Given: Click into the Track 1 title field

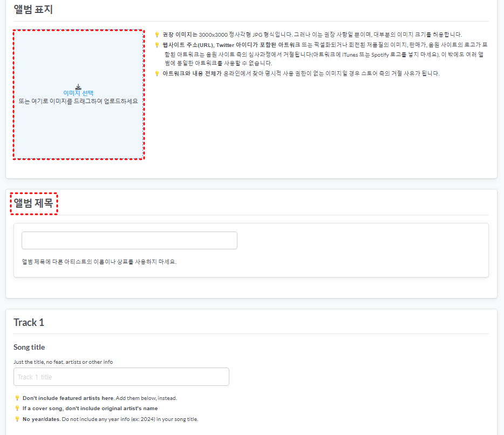Looking at the screenshot, I should tap(121, 377).
